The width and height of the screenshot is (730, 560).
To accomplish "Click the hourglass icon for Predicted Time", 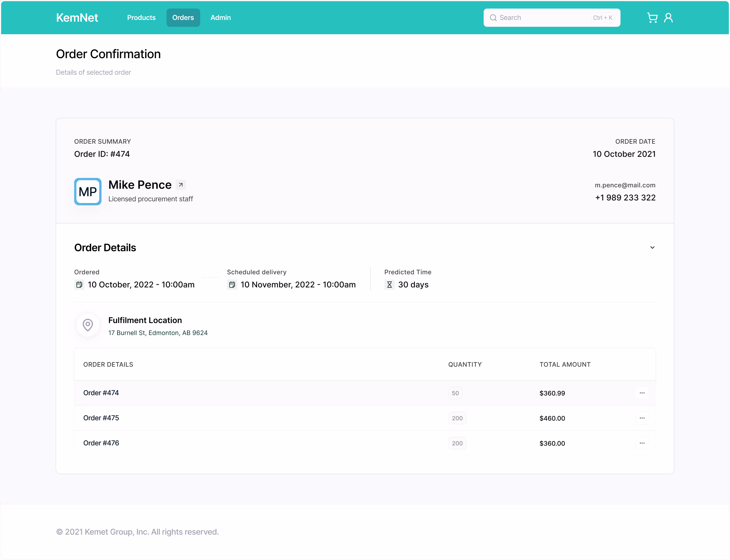I will click(x=389, y=285).
